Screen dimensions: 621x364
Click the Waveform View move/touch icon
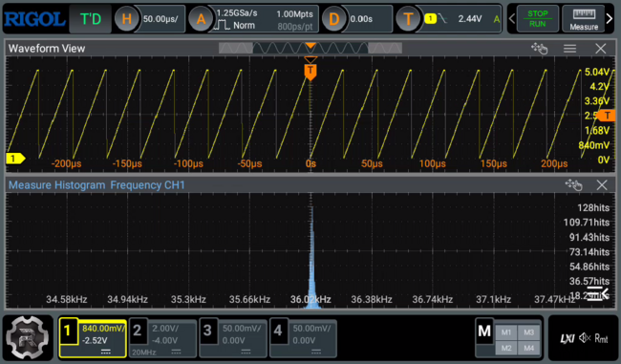540,49
